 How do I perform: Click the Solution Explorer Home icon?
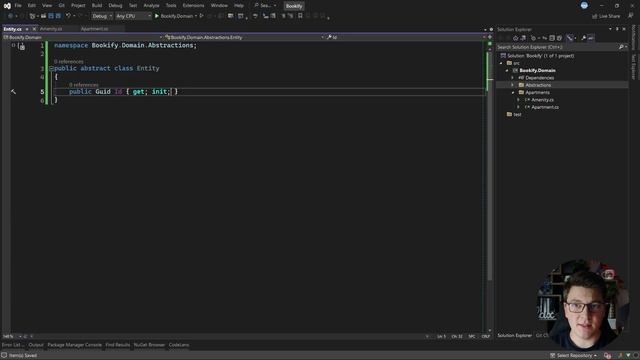[x=516, y=38]
